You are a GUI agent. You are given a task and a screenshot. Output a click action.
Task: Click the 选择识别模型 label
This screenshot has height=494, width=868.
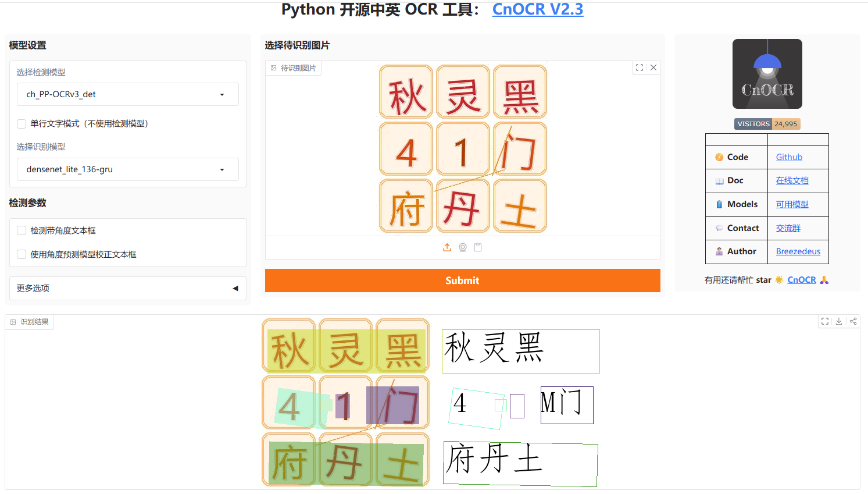(x=41, y=147)
